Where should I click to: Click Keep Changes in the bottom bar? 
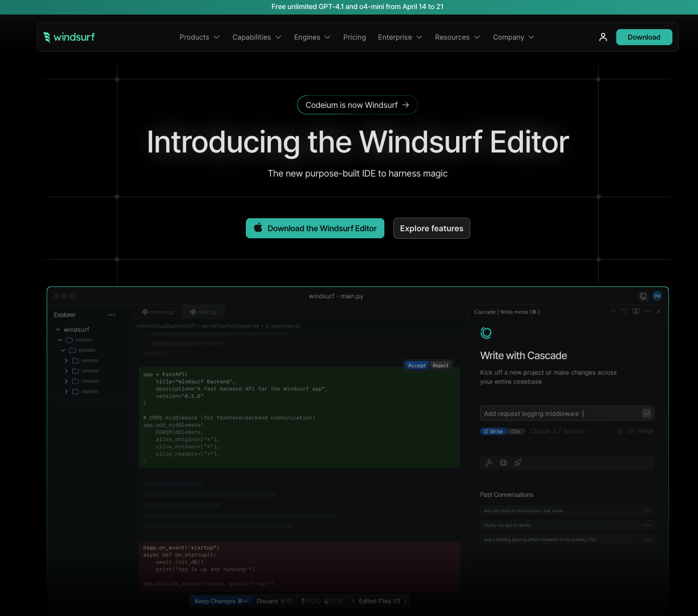click(221, 601)
